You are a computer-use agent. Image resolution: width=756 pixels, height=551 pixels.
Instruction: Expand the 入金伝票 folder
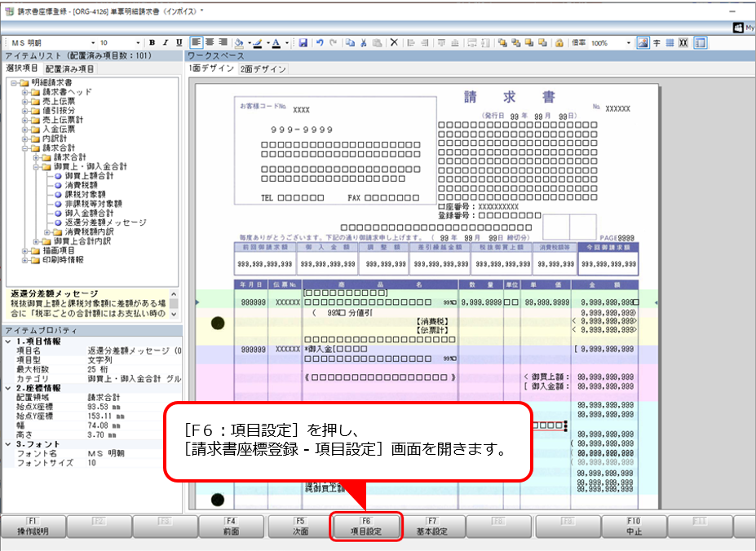(25, 130)
